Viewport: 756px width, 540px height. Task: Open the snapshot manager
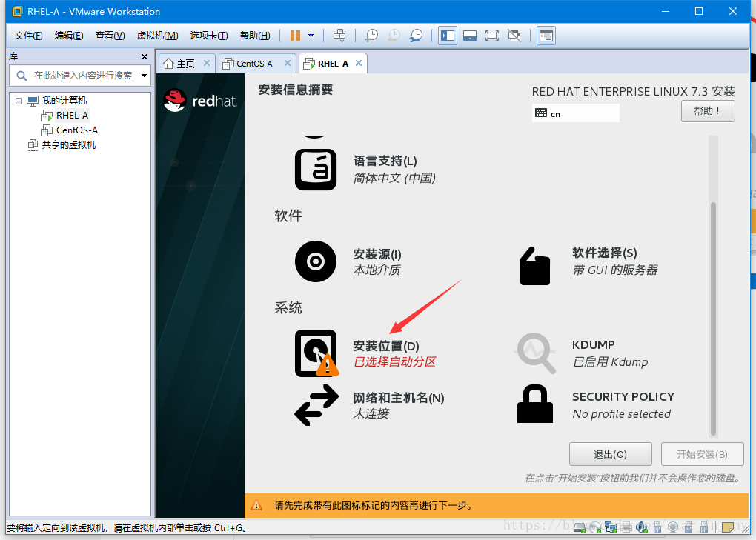(x=416, y=35)
